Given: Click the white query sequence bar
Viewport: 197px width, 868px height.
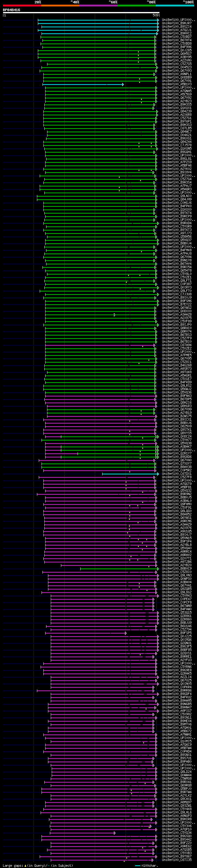Looking at the screenshot, I should point(81,13).
